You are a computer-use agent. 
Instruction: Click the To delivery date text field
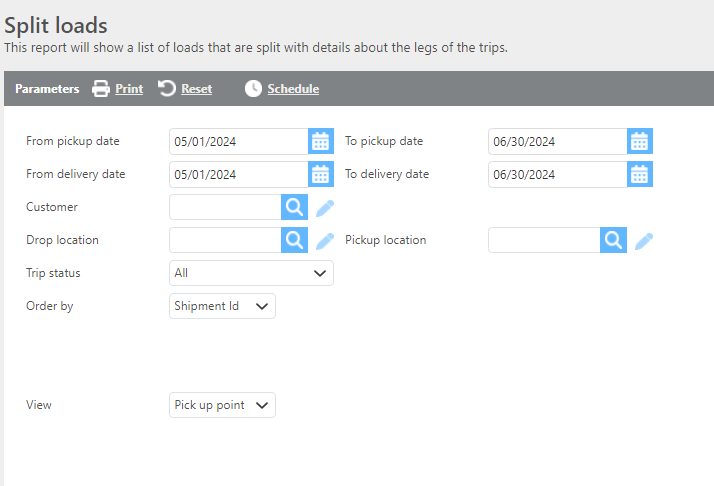click(x=557, y=174)
